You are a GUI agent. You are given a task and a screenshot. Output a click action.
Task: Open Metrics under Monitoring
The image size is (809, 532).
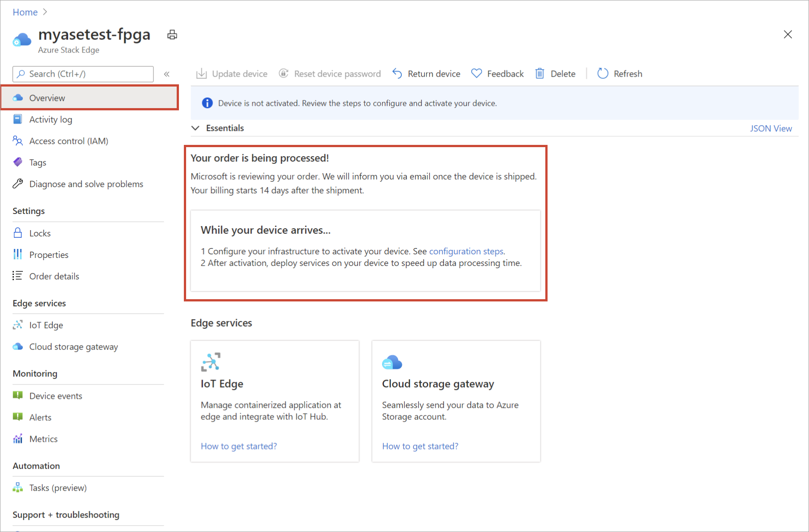[43, 439]
